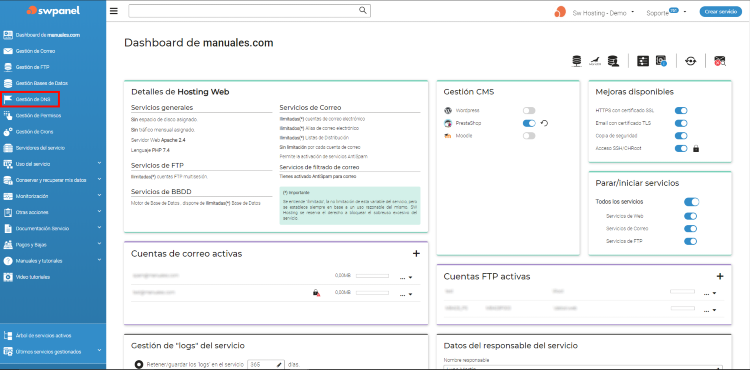Click the log retention days field

pos(267,365)
